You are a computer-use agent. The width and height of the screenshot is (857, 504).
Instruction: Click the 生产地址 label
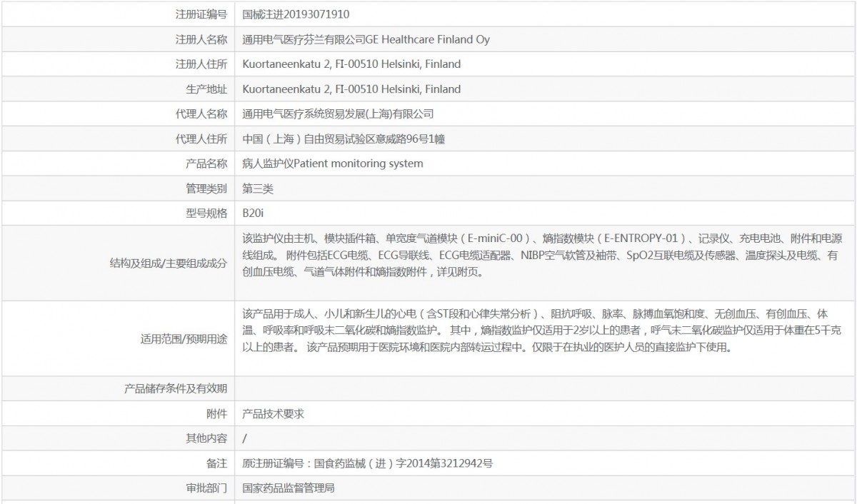click(206, 89)
